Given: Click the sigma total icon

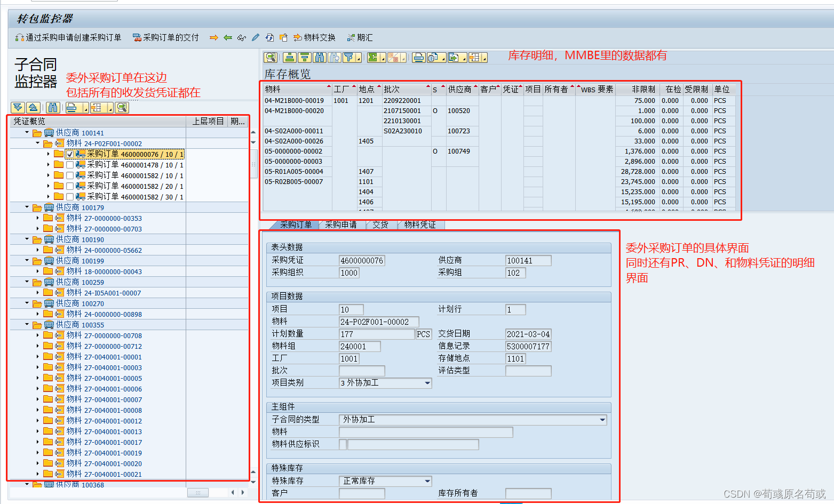Looking at the screenshot, I should 373,57.
